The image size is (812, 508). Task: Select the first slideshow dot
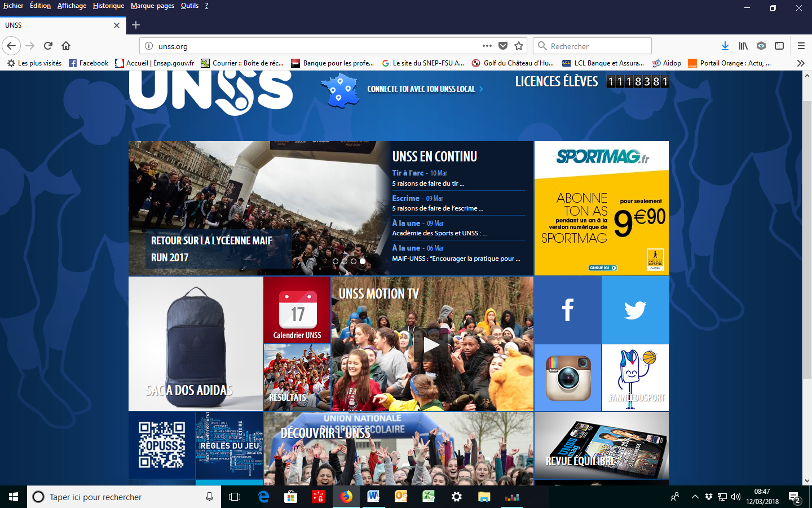point(336,261)
